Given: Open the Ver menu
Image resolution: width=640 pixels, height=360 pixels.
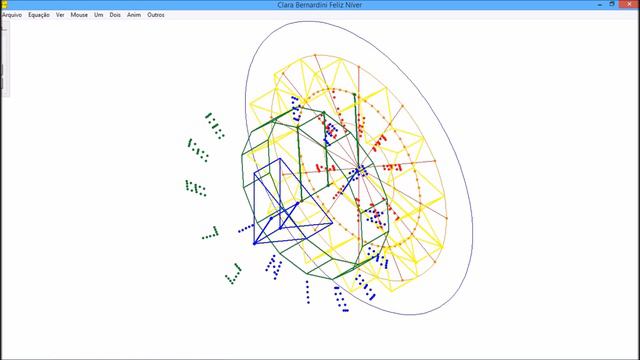Looking at the screenshot, I should [x=60, y=15].
